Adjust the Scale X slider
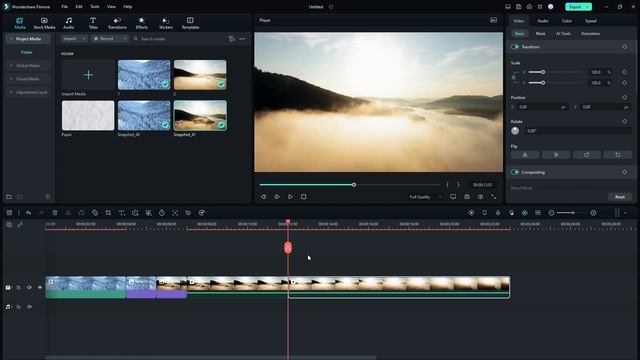Viewport: 640px width, 360px height. 543,72
